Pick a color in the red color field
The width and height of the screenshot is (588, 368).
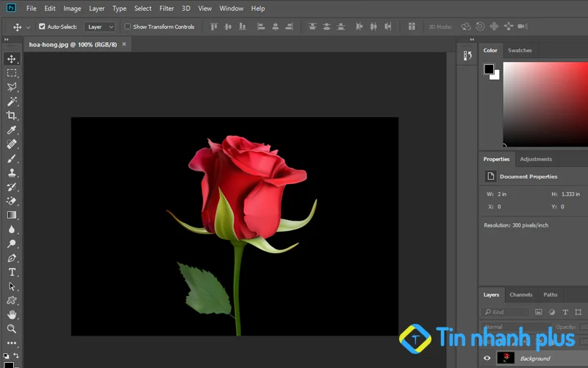(x=545, y=104)
